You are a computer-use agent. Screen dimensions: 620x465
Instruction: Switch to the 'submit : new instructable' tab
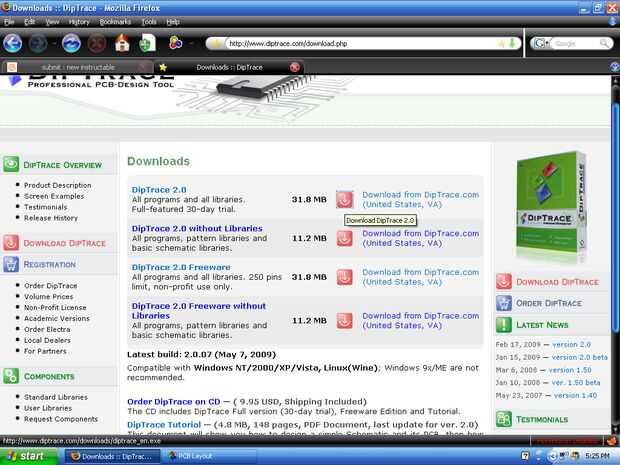(x=78, y=67)
